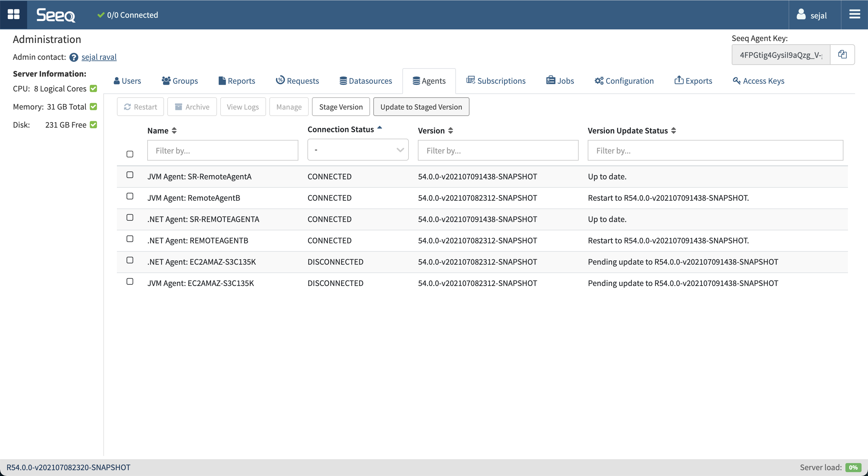Click the sejal user profile icon

(x=801, y=15)
